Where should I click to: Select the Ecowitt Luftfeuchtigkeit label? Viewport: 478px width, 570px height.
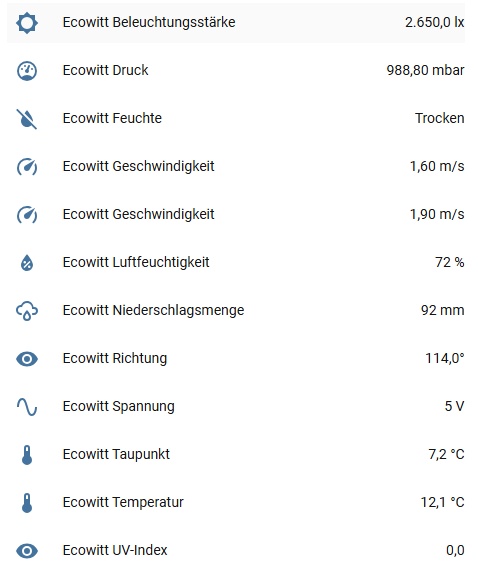[x=136, y=262]
